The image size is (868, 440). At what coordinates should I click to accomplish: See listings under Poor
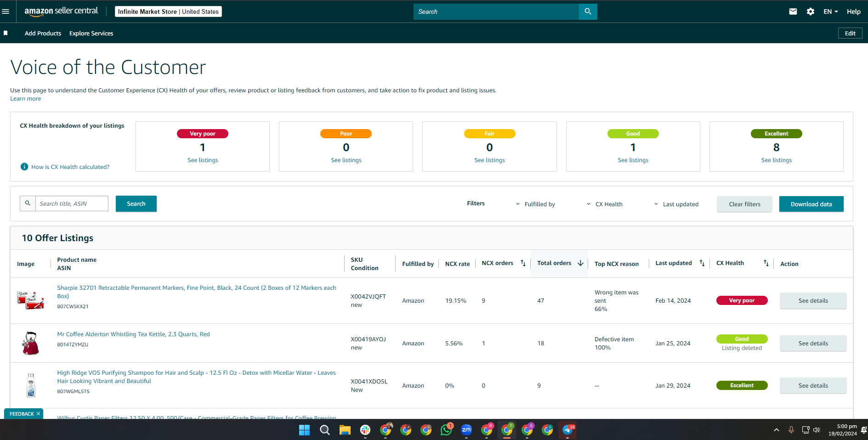(x=346, y=160)
